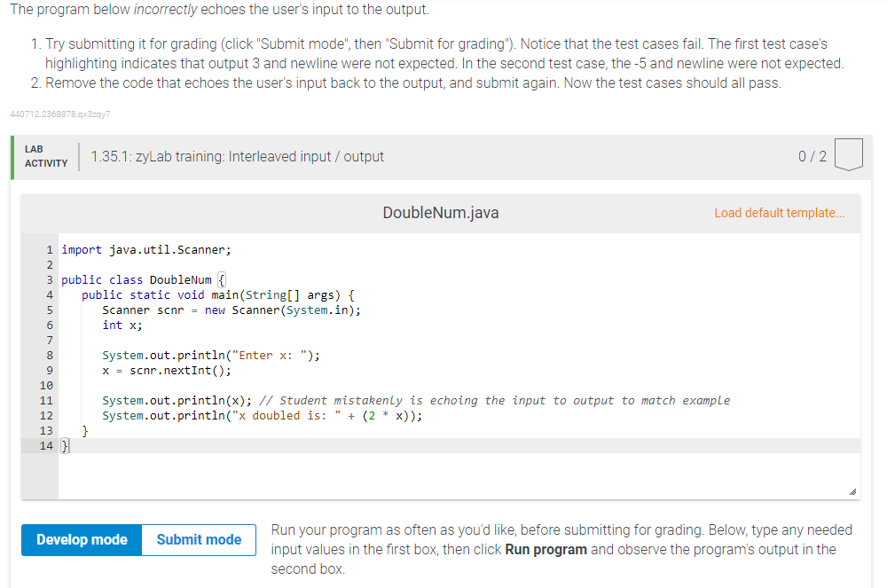
Task: Click the 440712.2368878.qx3zqy7 identifier text
Action: coord(59,114)
